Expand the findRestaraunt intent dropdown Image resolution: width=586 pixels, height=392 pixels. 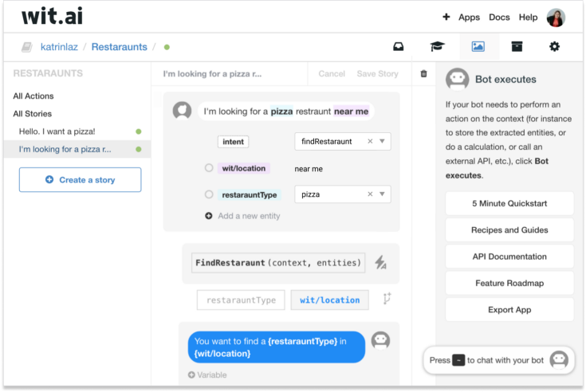tap(382, 141)
